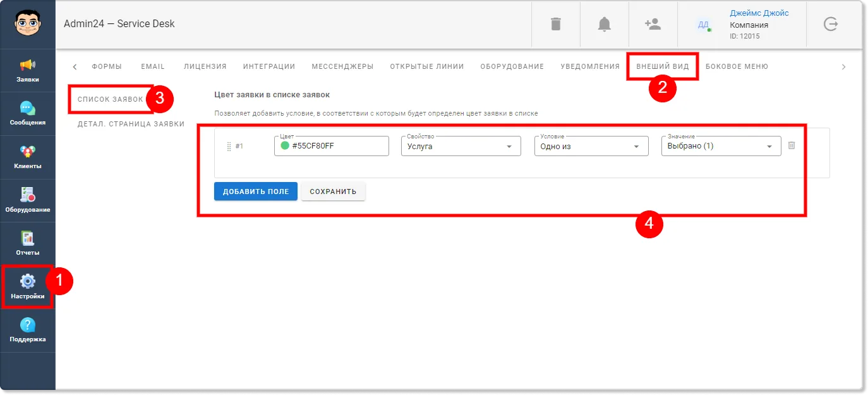Open the Оборудование sidebar icon

(28, 200)
